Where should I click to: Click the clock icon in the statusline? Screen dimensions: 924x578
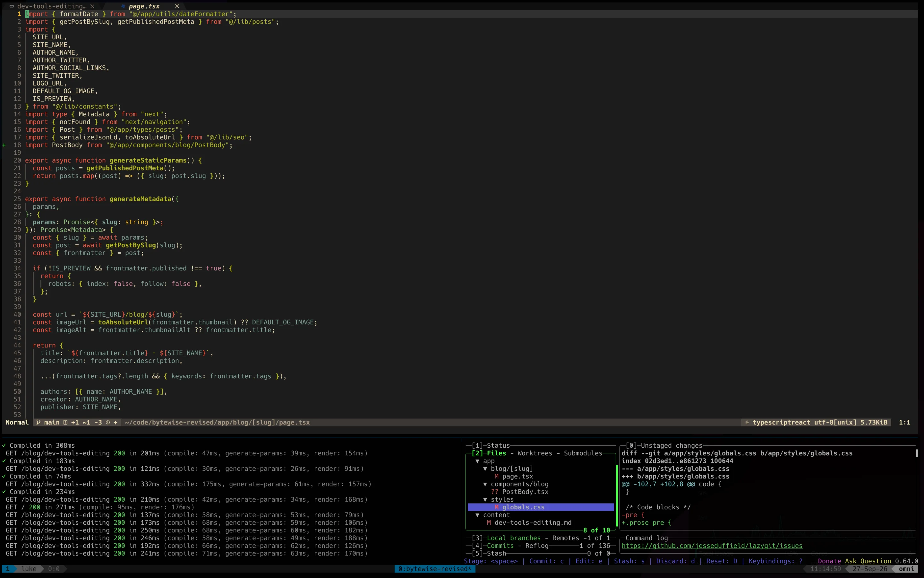coord(108,422)
